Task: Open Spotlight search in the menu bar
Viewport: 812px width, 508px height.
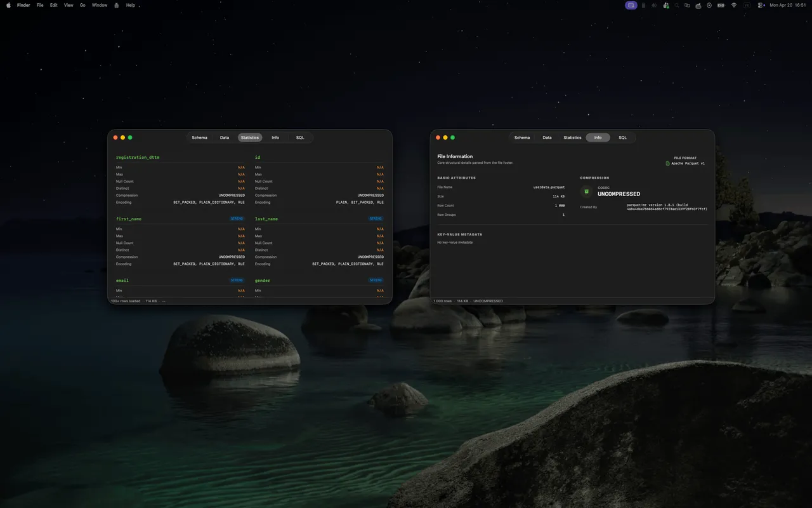Action: [677, 5]
